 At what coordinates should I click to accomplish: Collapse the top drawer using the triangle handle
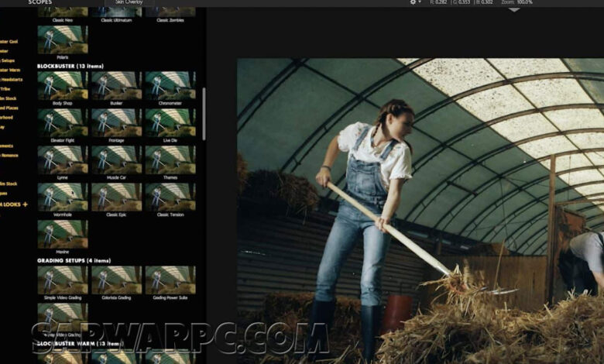tap(514, 9)
